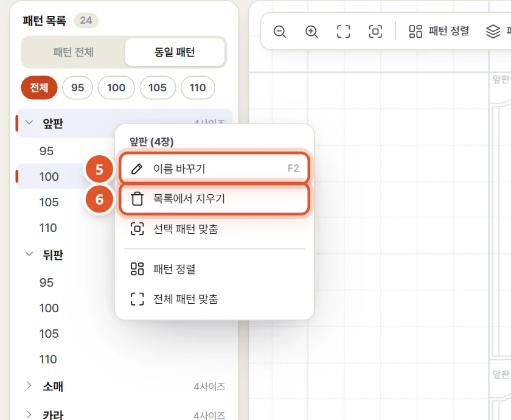Select the 95 size filter chip

tap(78, 88)
